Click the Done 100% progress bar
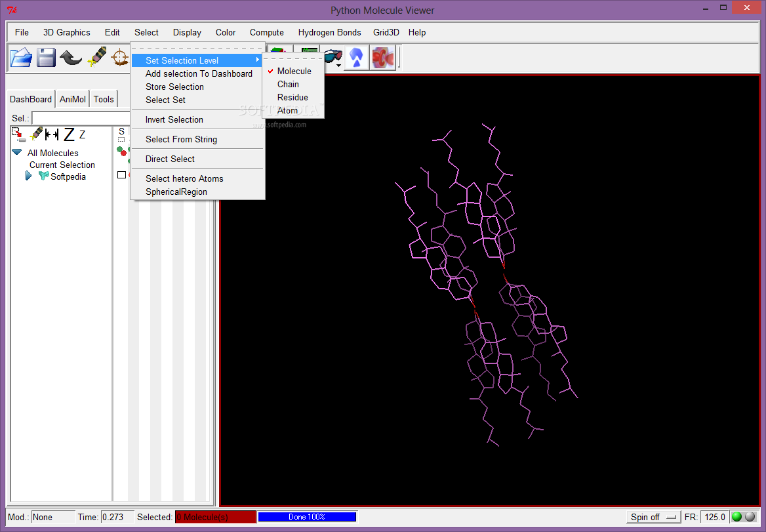766x532 pixels. [307, 517]
